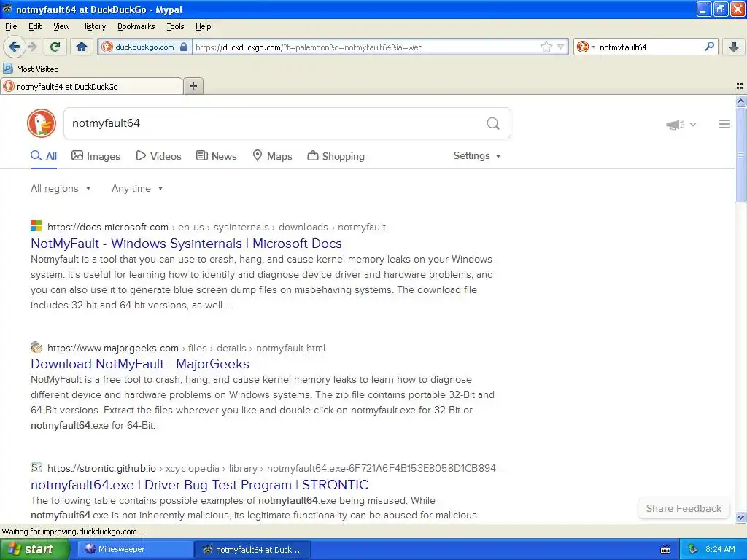Switch to Maps results
747x560 pixels.
273,156
